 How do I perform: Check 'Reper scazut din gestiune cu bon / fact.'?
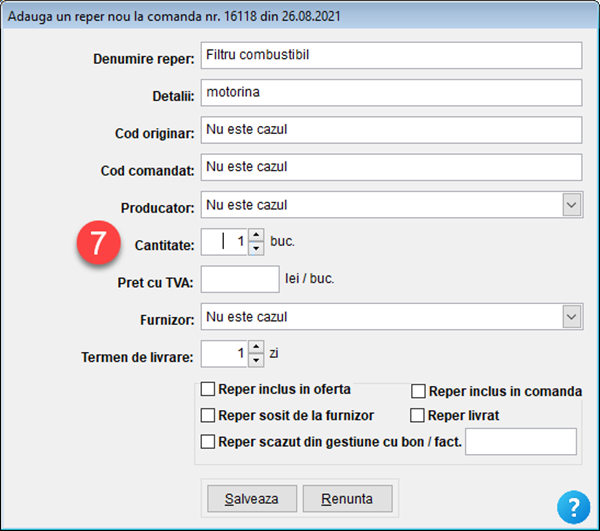(208, 441)
